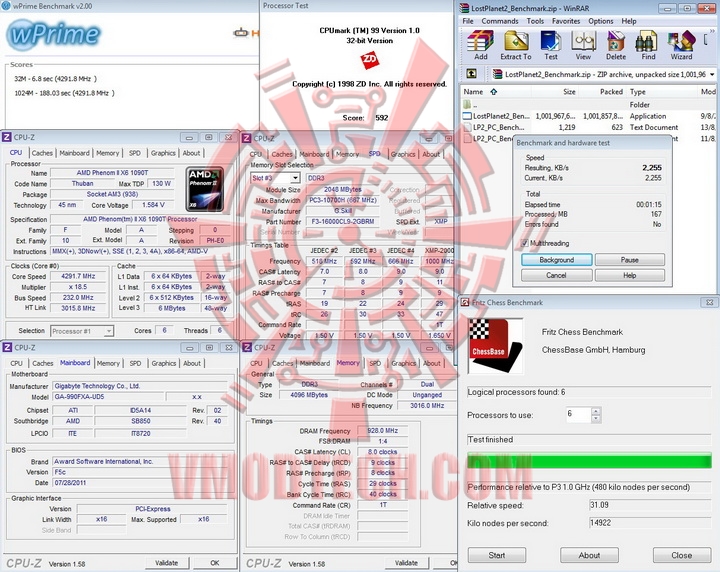Click the 32M wPrime score line
This screenshot has width=720, height=572.
pyautogui.click(x=56, y=79)
